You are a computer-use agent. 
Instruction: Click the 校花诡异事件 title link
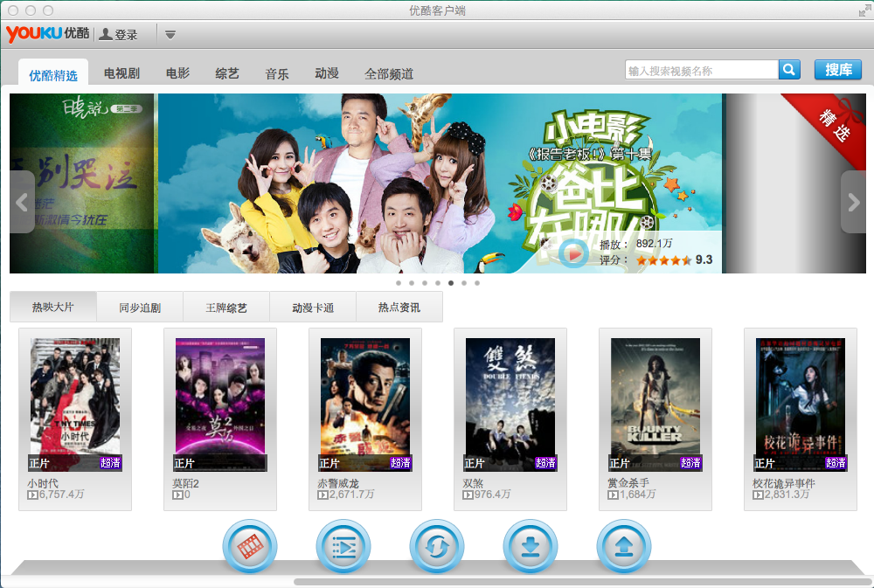point(784,483)
